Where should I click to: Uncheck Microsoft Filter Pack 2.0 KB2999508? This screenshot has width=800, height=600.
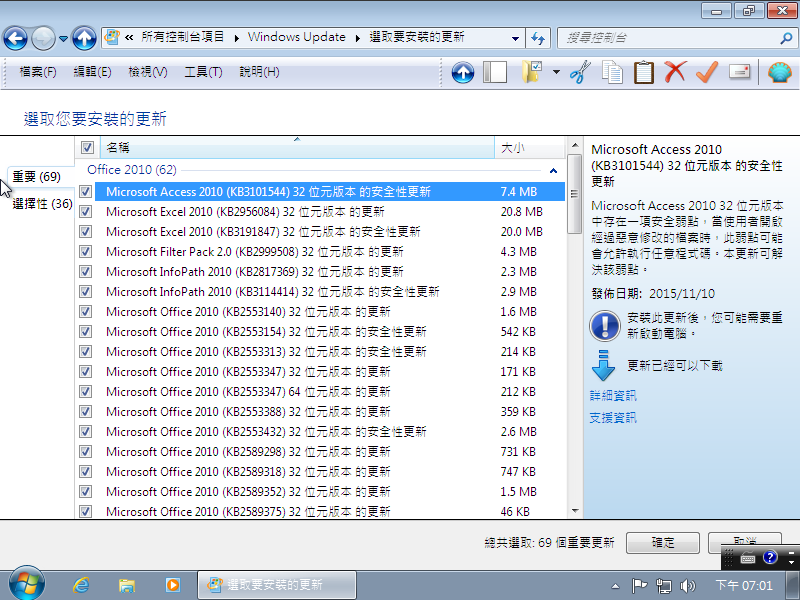click(86, 252)
